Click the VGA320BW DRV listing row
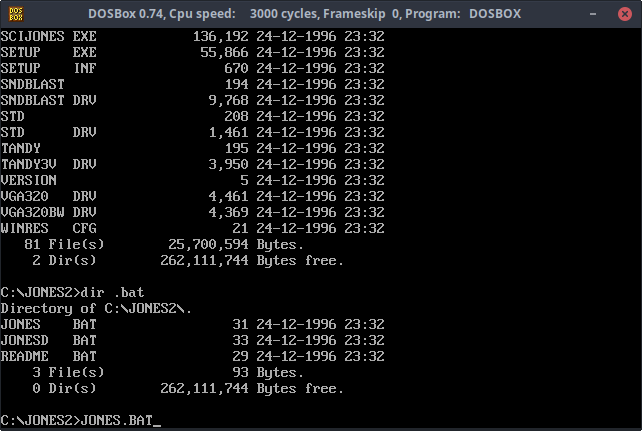 (192, 211)
